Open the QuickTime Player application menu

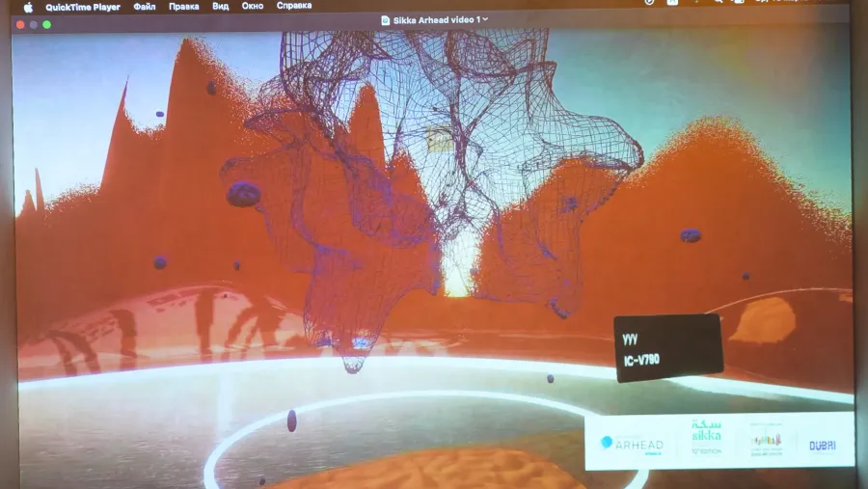[83, 7]
